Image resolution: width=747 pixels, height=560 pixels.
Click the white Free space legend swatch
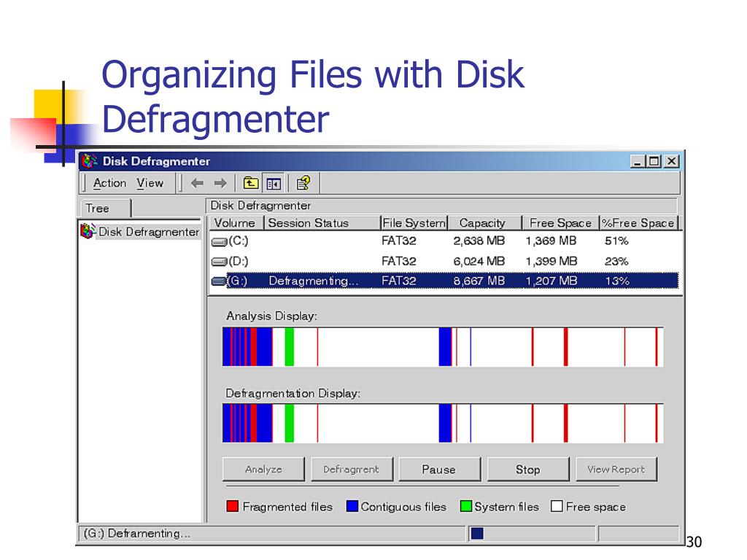point(557,506)
